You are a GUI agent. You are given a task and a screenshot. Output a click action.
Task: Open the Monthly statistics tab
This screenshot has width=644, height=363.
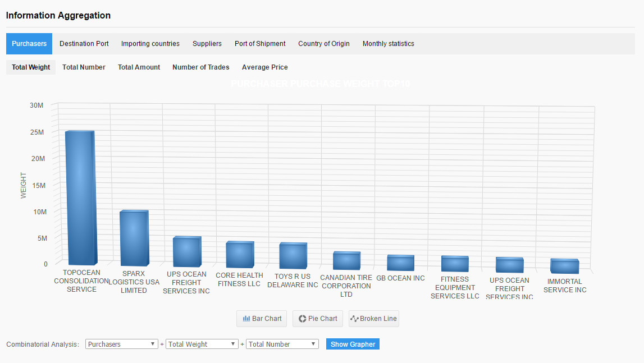[x=388, y=44]
